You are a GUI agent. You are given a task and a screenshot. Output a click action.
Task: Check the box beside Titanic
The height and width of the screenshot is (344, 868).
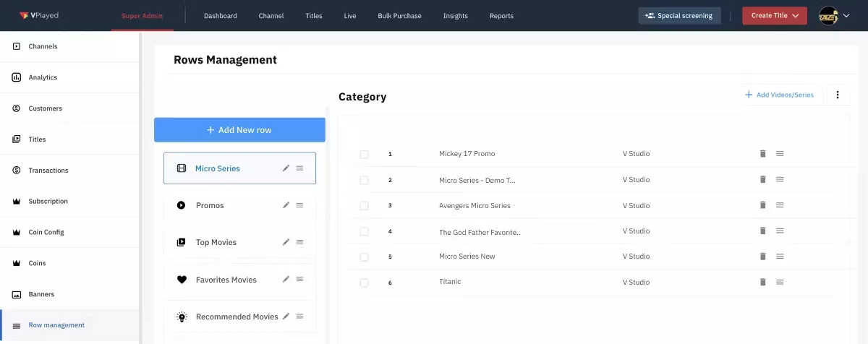coord(364,283)
